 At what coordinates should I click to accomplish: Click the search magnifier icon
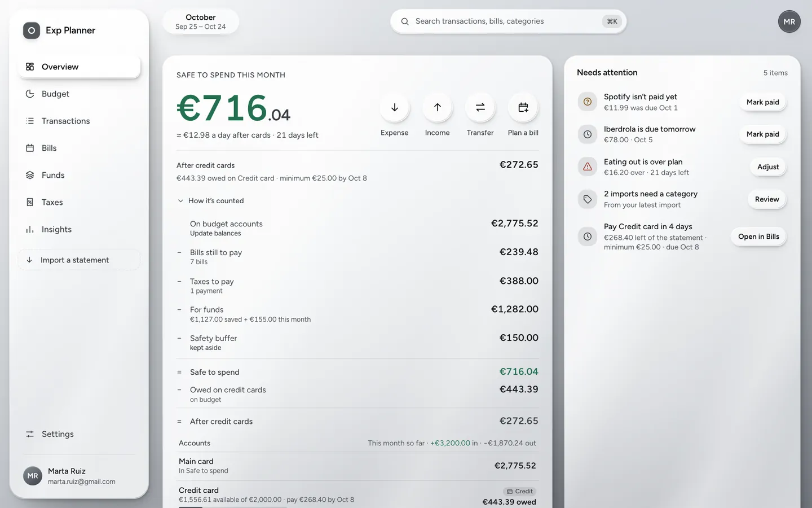point(405,21)
